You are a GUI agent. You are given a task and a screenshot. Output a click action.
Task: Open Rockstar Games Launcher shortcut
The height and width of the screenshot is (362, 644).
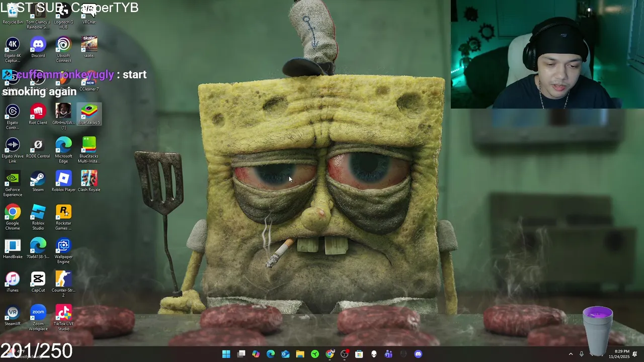(63, 218)
